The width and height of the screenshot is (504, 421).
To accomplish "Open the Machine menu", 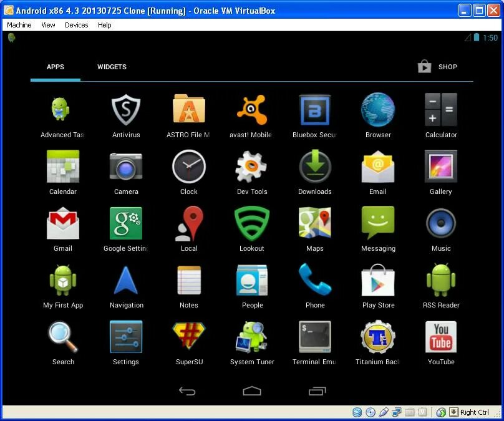I will 19,25.
